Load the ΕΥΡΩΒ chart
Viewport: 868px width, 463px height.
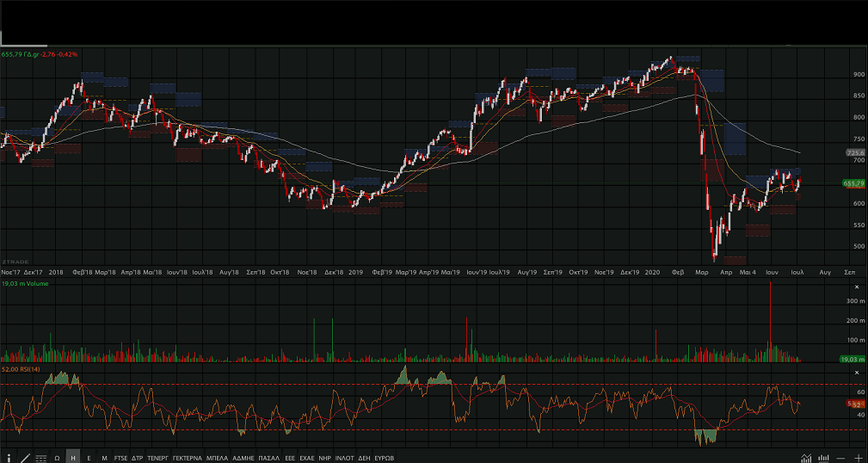point(385,458)
